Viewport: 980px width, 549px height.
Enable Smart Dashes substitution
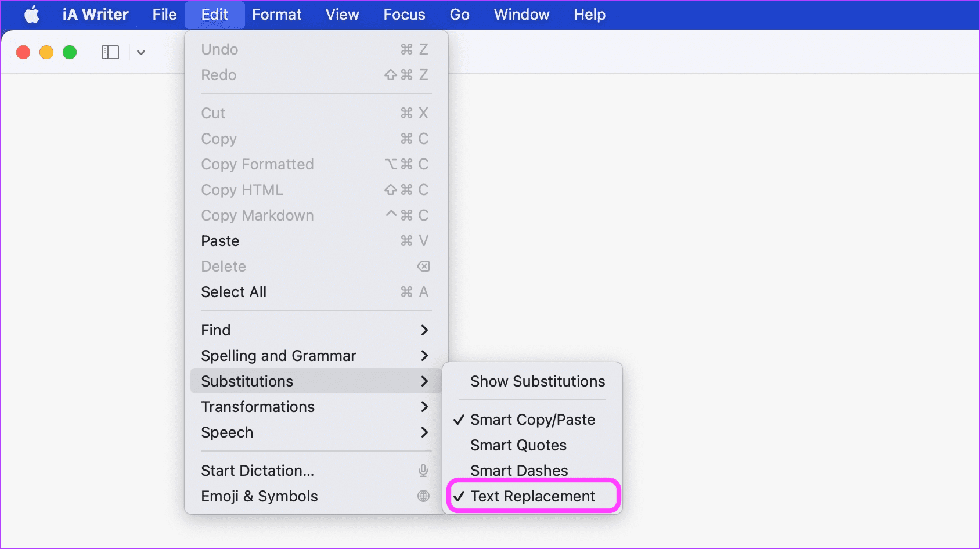(x=532, y=471)
